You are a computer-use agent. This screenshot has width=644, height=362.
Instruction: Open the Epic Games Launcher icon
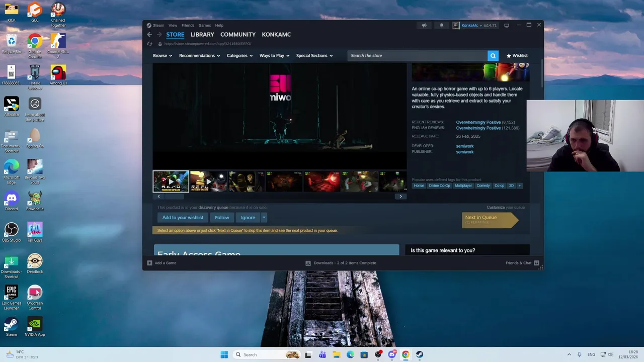[x=11, y=298]
